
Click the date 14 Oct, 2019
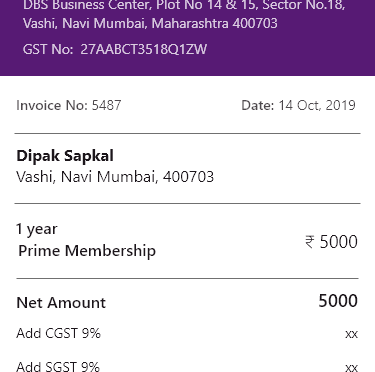pyautogui.click(x=317, y=105)
